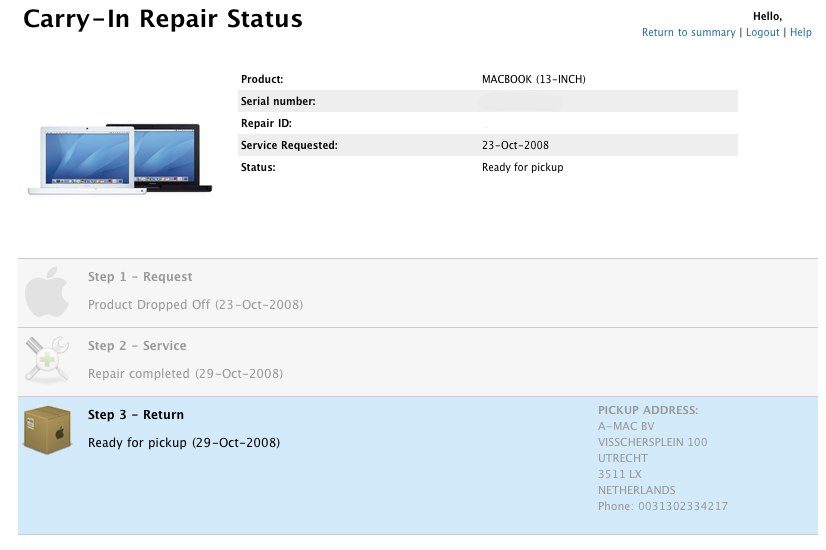Click the Serial number row label
The width and height of the screenshot is (826, 550).
[x=278, y=101]
